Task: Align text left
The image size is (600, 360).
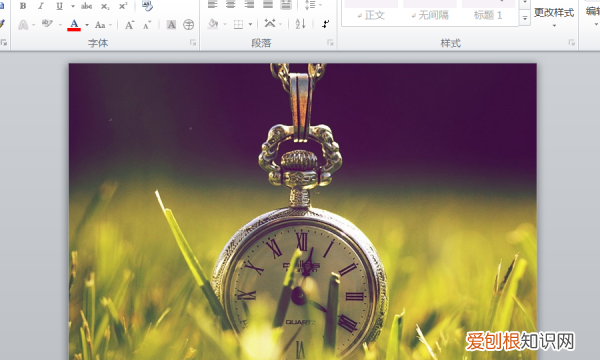Action: [x=212, y=5]
